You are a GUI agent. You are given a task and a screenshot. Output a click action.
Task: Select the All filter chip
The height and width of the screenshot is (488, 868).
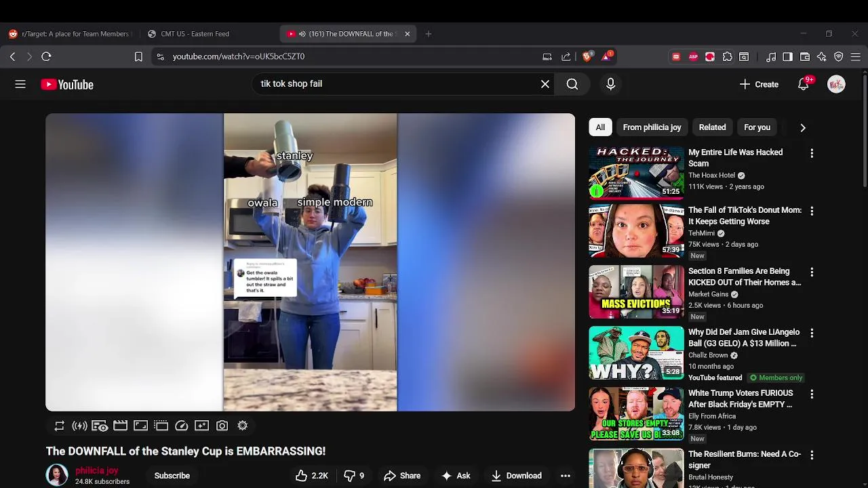click(600, 127)
